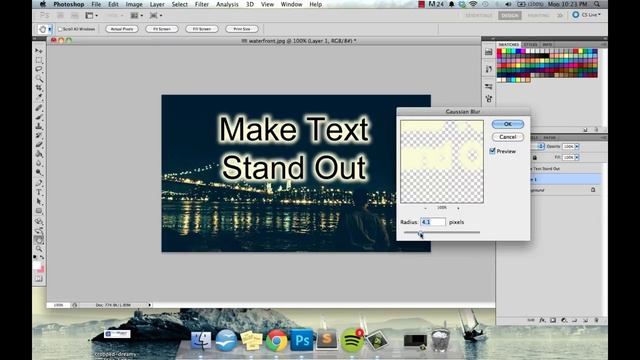Image resolution: width=640 pixels, height=360 pixels.
Task: Select the Eyedropper tool
Action: pos(39,97)
